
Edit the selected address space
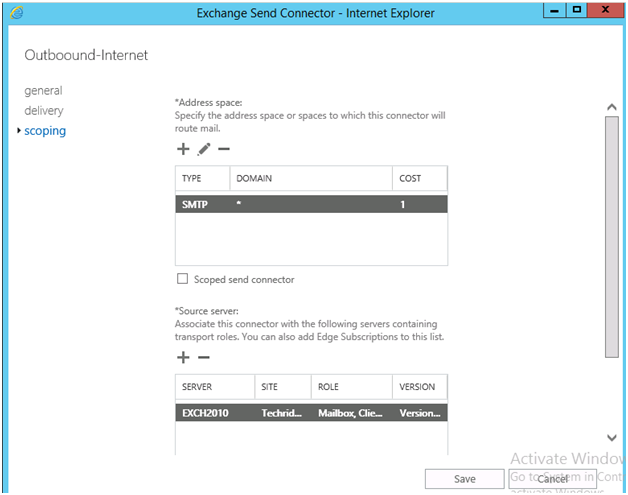[x=204, y=149]
